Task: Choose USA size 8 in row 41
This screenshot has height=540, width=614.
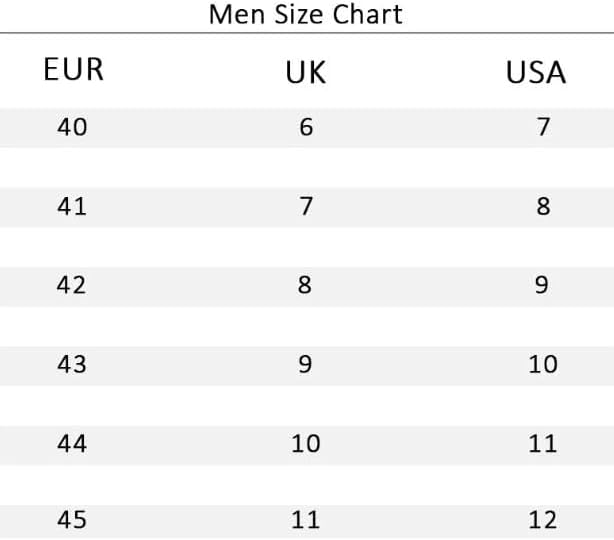Action: 543,206
